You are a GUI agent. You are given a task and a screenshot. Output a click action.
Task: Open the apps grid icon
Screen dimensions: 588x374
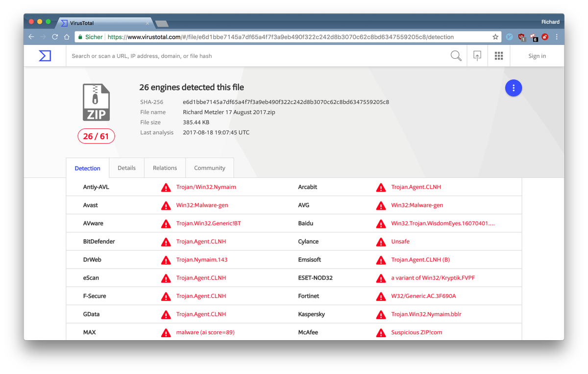[499, 56]
